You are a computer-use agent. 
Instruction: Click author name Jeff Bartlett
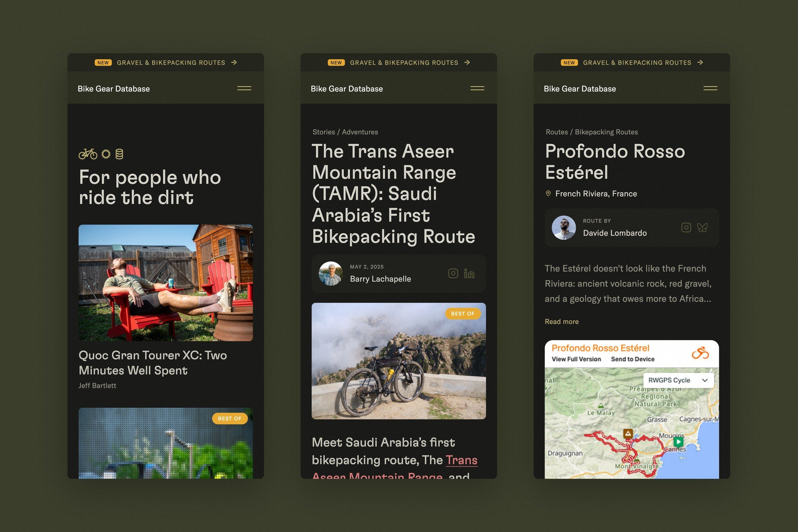pos(97,386)
